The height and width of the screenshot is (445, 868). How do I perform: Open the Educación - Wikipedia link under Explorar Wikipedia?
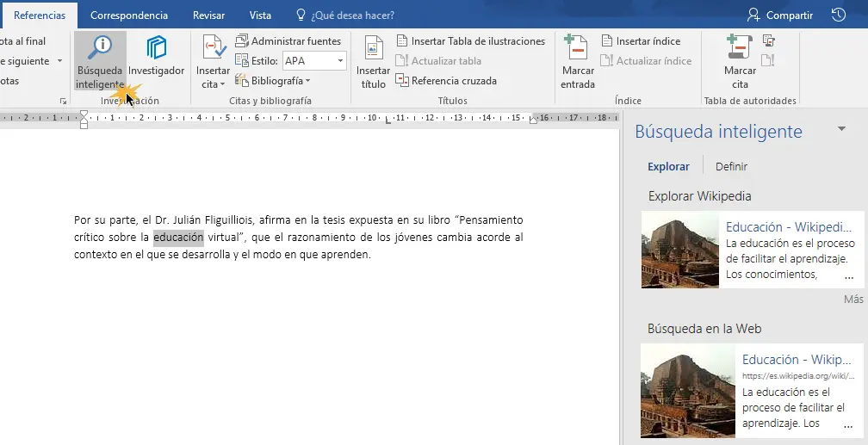point(789,227)
